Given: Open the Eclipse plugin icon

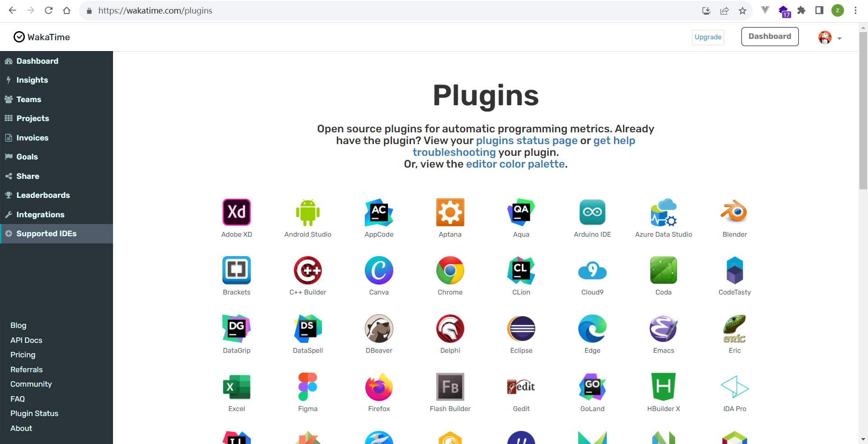Looking at the screenshot, I should [x=521, y=328].
